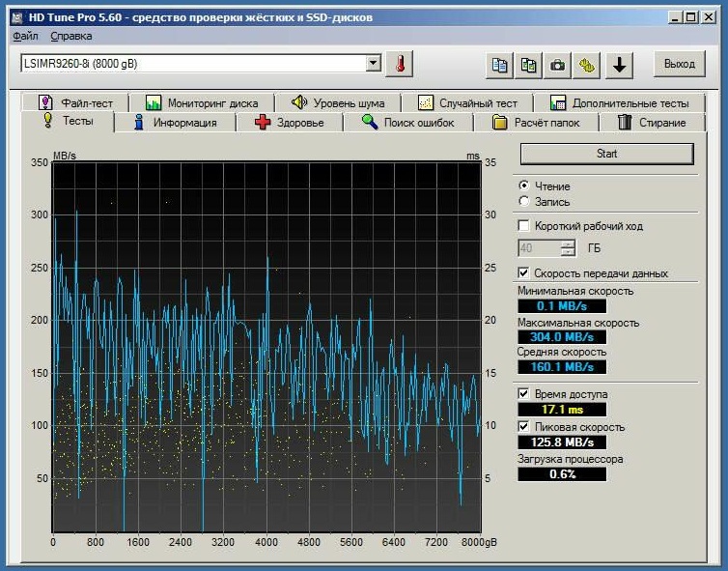
Task: Expand the LSIMR9260-8i drive selection dropdown
Action: tap(374, 64)
